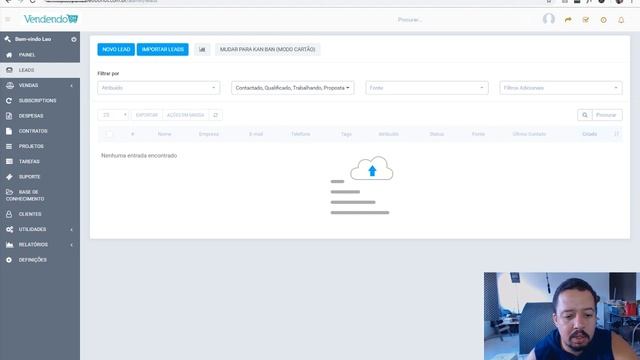
Task: Sort by the Status column header
Action: pos(436,134)
